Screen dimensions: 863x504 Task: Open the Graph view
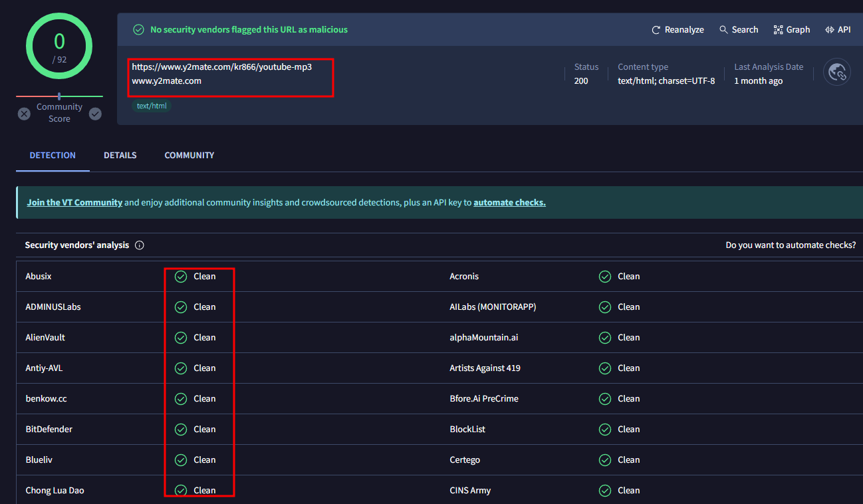(792, 30)
